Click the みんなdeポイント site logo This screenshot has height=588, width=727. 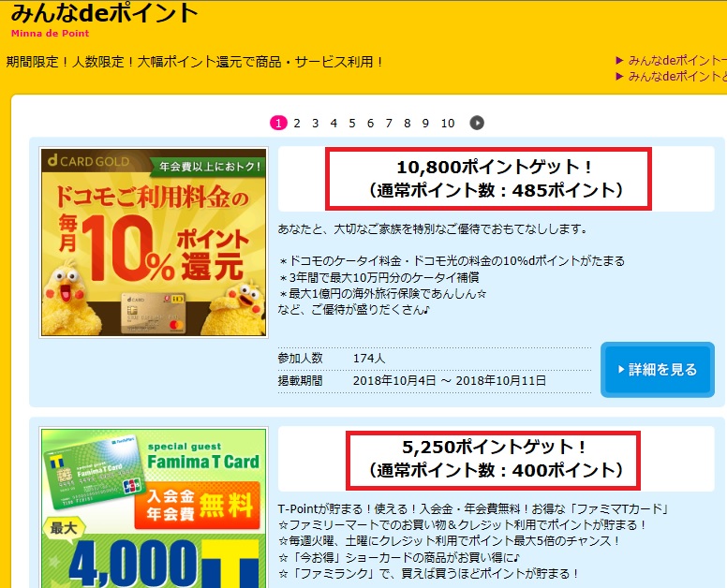(x=104, y=13)
